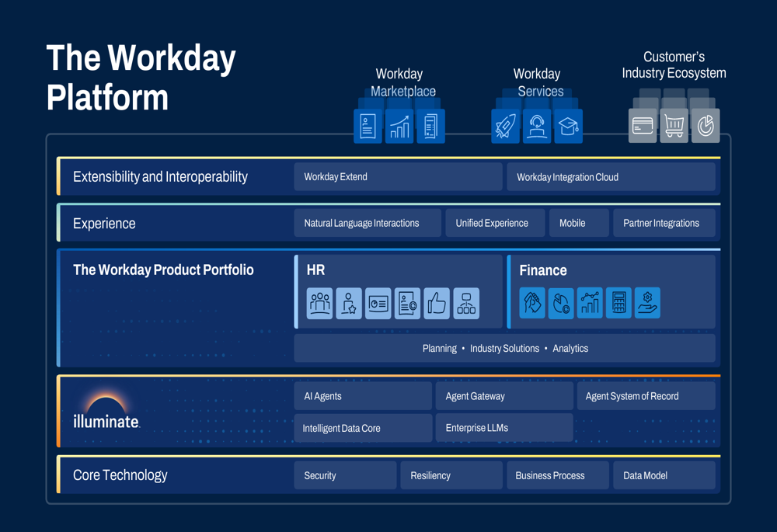Click the shopping cart icon
Screen dimensions: 777x532
pos(674,126)
